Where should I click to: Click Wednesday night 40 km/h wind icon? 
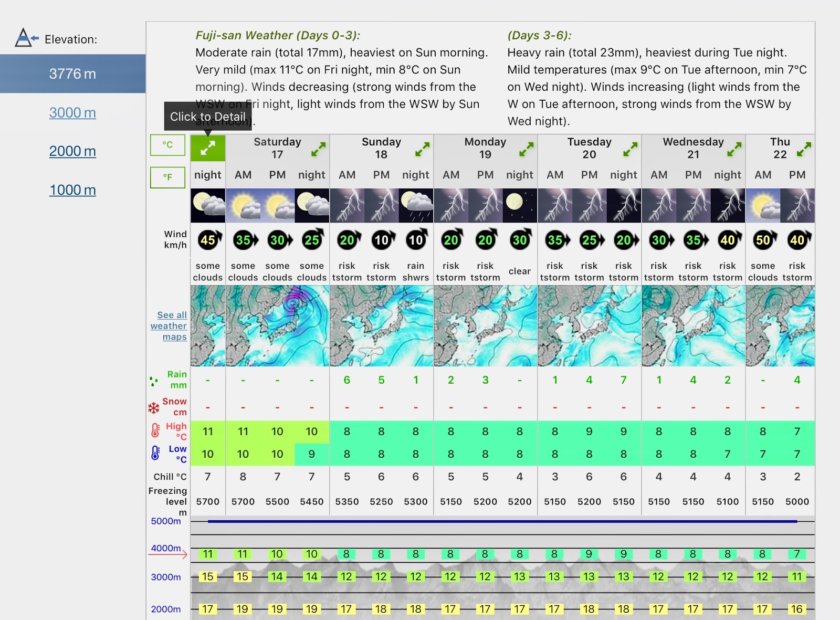[729, 240]
